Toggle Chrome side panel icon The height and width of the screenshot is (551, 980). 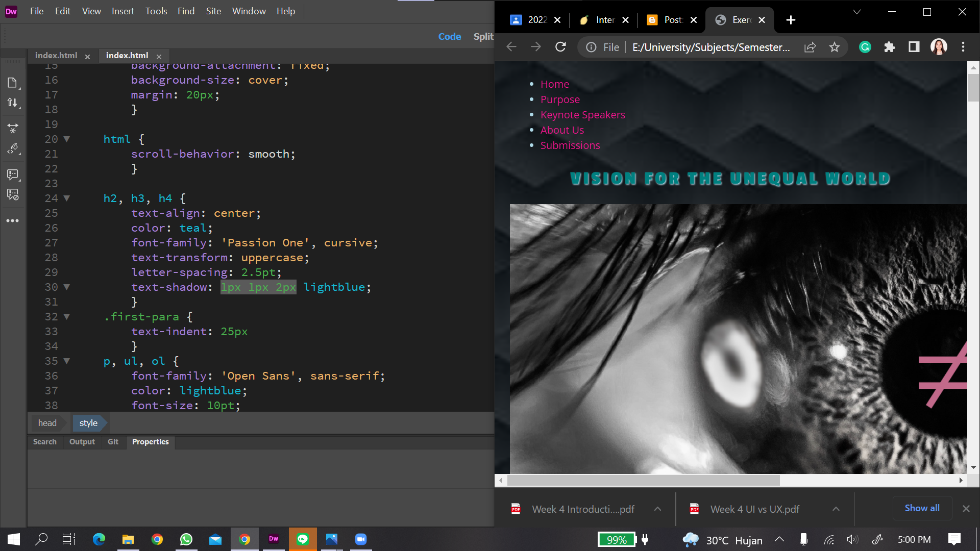pos(914,47)
